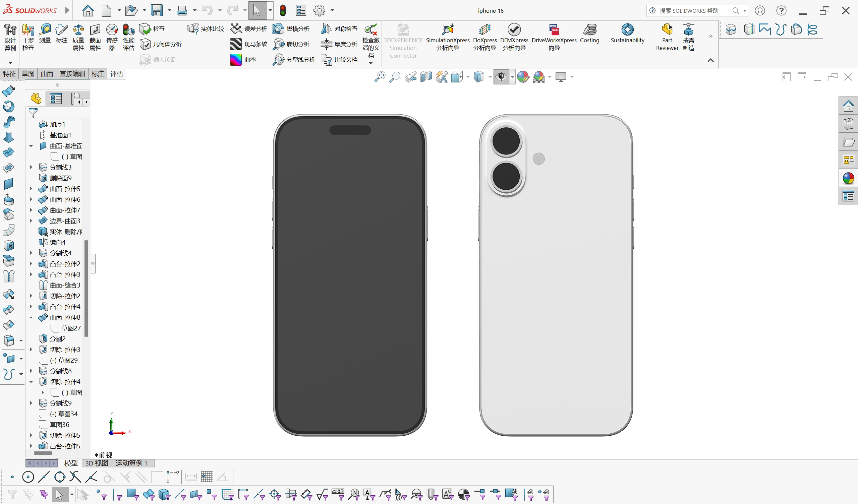Click the Costing button

tap(590, 35)
